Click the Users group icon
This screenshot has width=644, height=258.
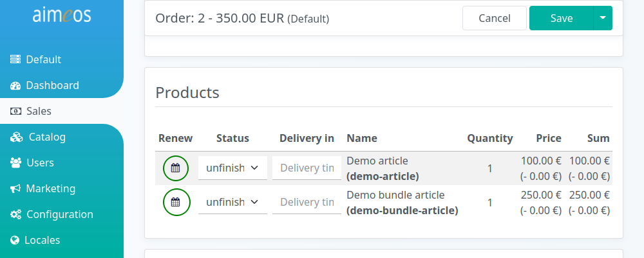(15, 163)
